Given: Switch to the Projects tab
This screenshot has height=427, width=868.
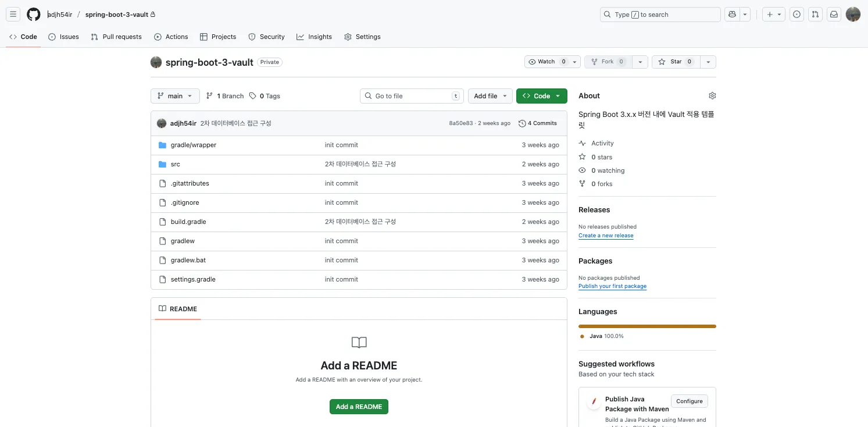Looking at the screenshot, I should click(x=218, y=37).
